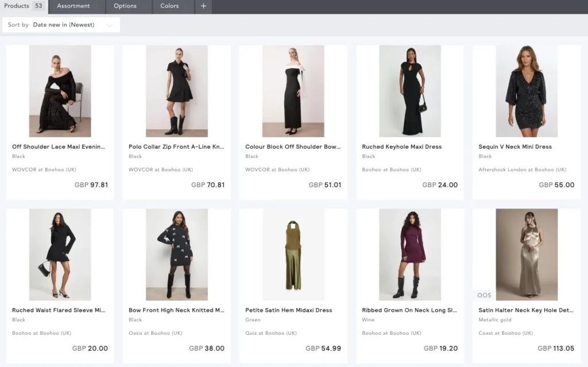Viewport: 588px width, 367px height.
Task: Click the Bow Front High Neck Knitted thumbnail
Action: click(x=176, y=254)
